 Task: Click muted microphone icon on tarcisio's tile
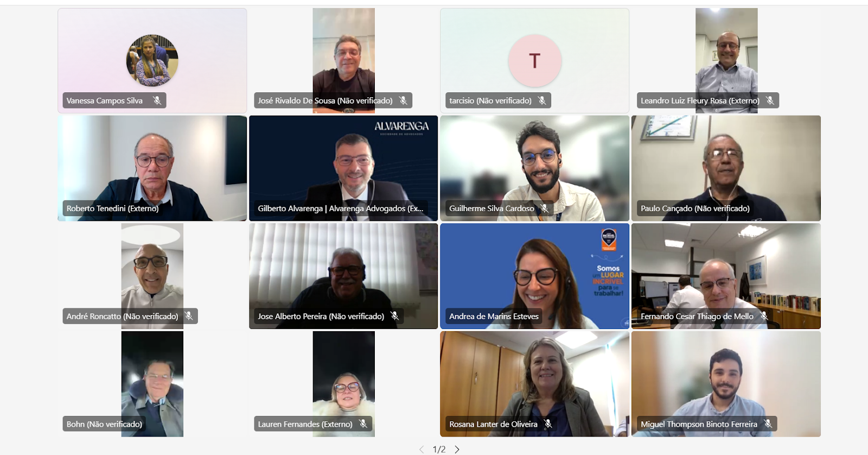pyautogui.click(x=542, y=100)
